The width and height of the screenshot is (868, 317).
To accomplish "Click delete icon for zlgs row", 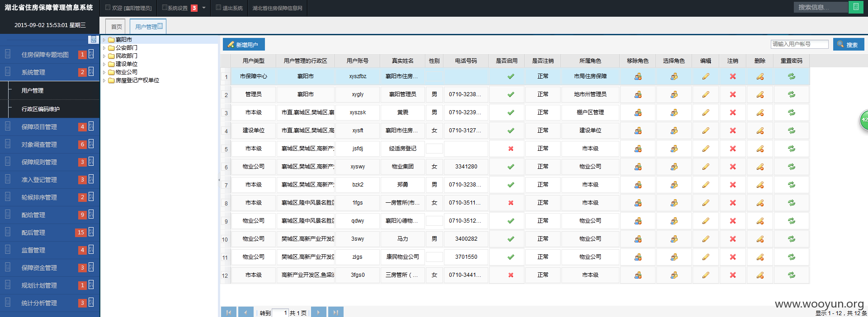I will tap(760, 257).
